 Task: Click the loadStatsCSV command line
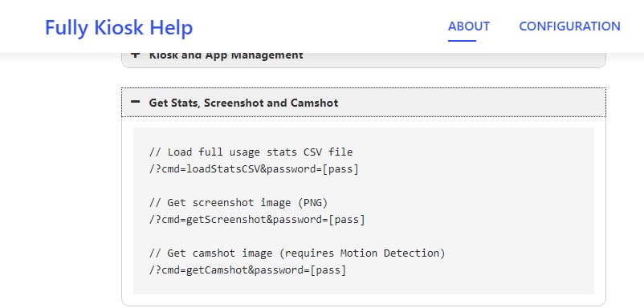coord(254,169)
